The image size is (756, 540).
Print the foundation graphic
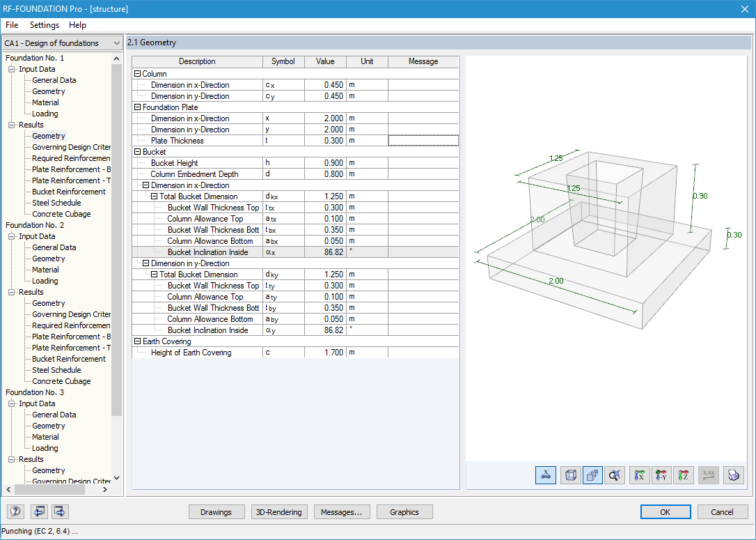click(x=733, y=475)
